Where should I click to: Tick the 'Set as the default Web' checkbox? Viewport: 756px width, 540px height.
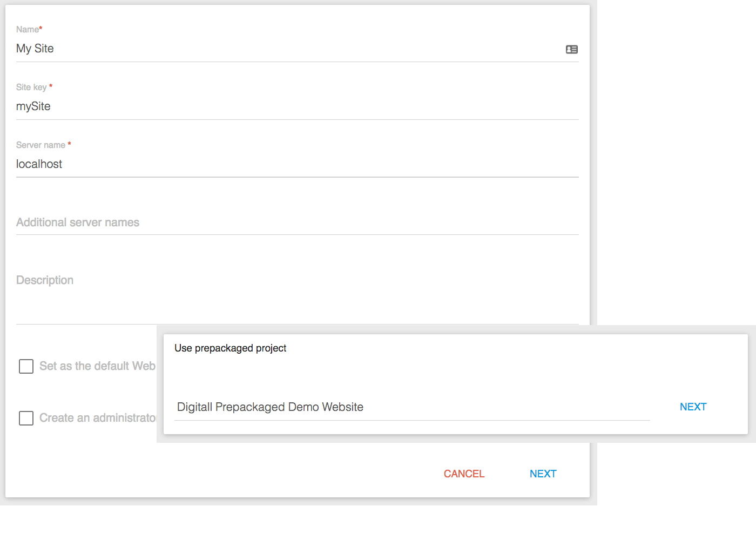(26, 367)
